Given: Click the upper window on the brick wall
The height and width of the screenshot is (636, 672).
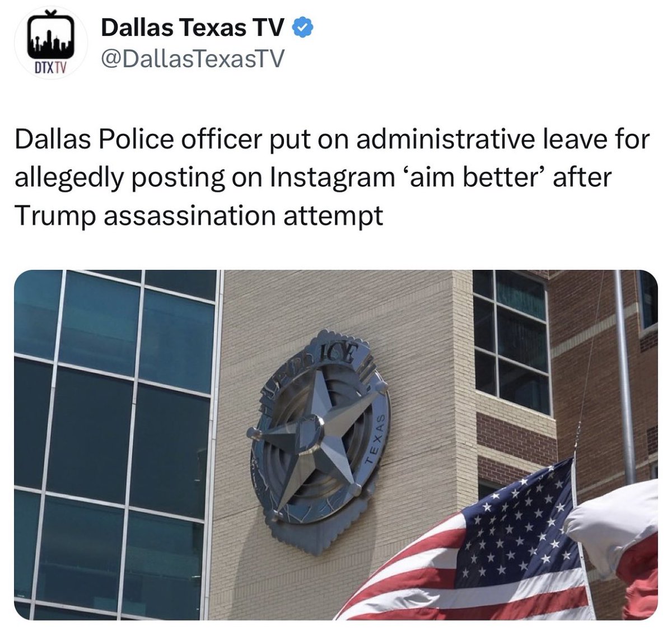Looking at the screenshot, I should click(x=510, y=342).
